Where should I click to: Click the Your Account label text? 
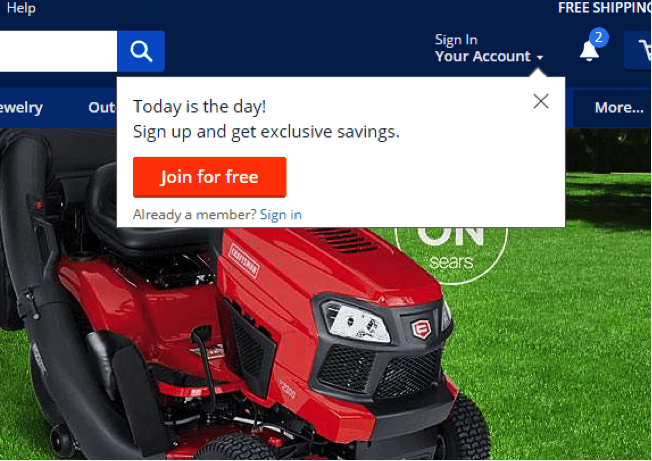(483, 56)
